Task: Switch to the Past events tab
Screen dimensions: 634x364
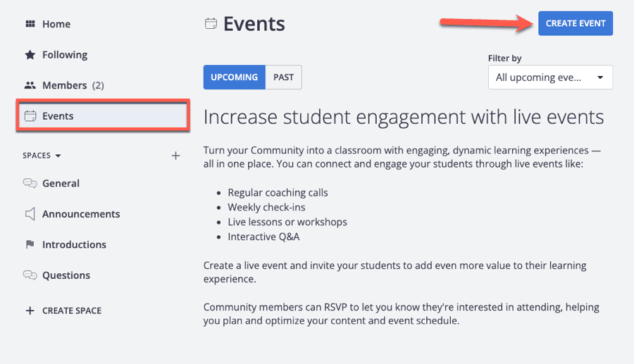Action: point(283,77)
